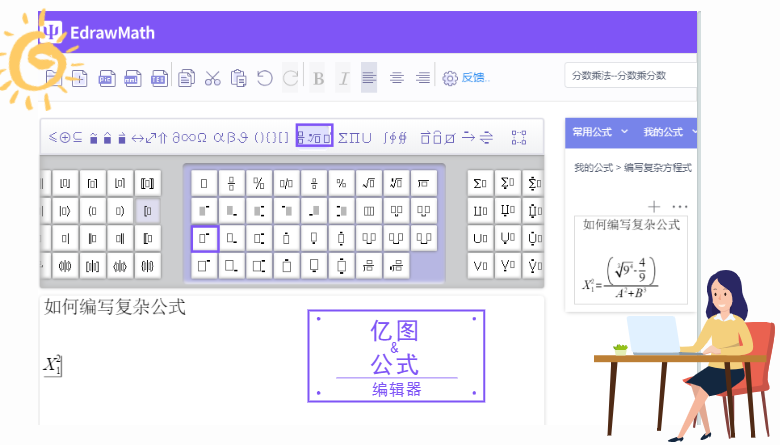The image size is (780, 445).
Task: Copy the selected formula
Action: (187, 78)
